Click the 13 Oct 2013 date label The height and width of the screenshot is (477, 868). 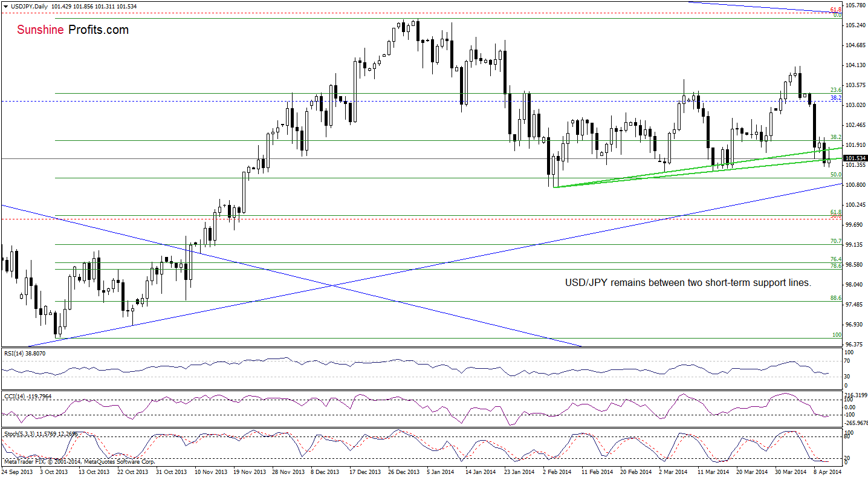click(95, 471)
